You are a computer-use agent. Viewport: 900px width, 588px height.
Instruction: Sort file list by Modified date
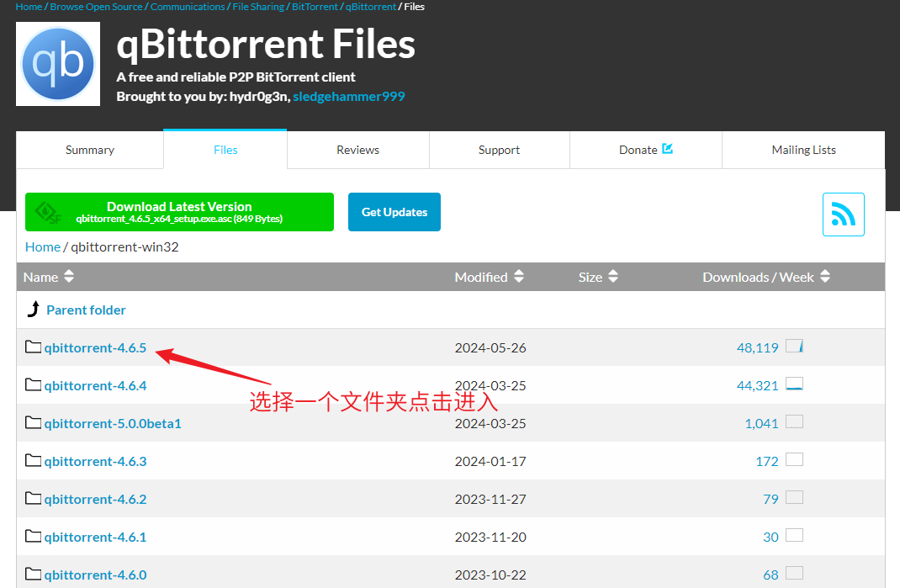coord(490,277)
